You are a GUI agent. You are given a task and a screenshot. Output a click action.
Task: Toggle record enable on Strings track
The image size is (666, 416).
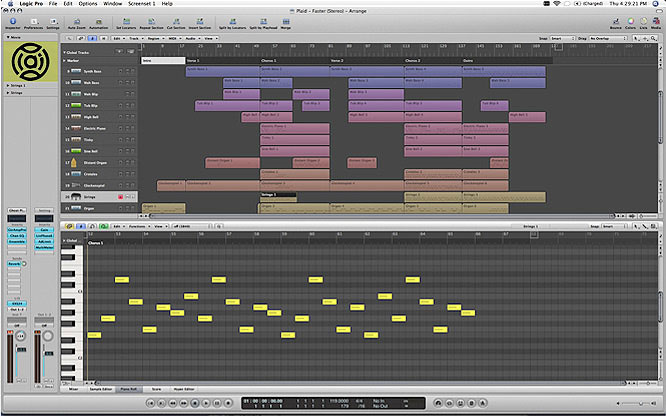118,197
